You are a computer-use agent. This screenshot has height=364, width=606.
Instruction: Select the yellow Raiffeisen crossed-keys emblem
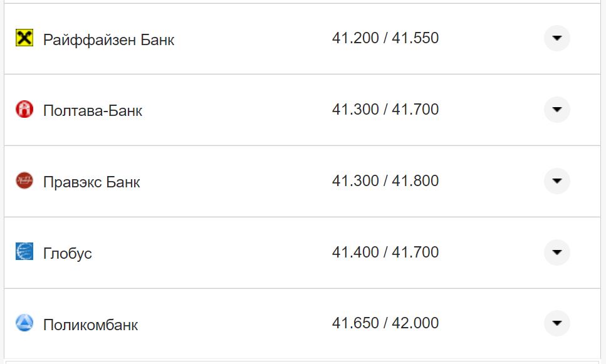click(x=23, y=39)
